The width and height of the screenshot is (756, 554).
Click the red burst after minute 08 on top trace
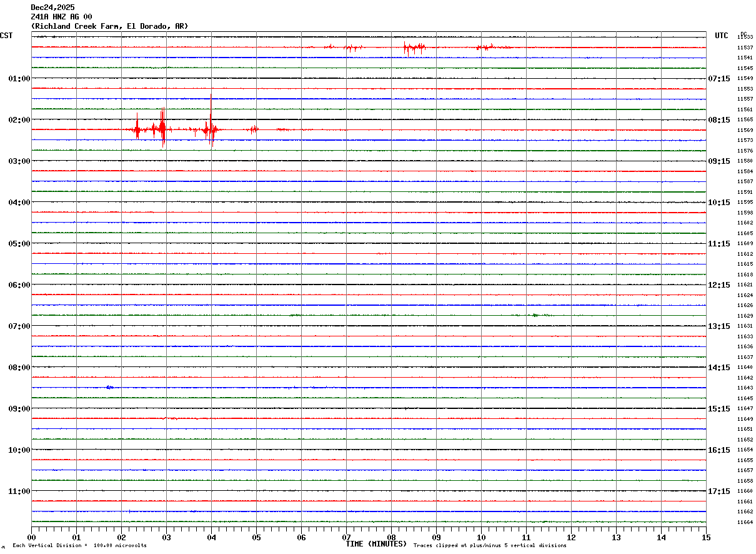click(x=414, y=48)
